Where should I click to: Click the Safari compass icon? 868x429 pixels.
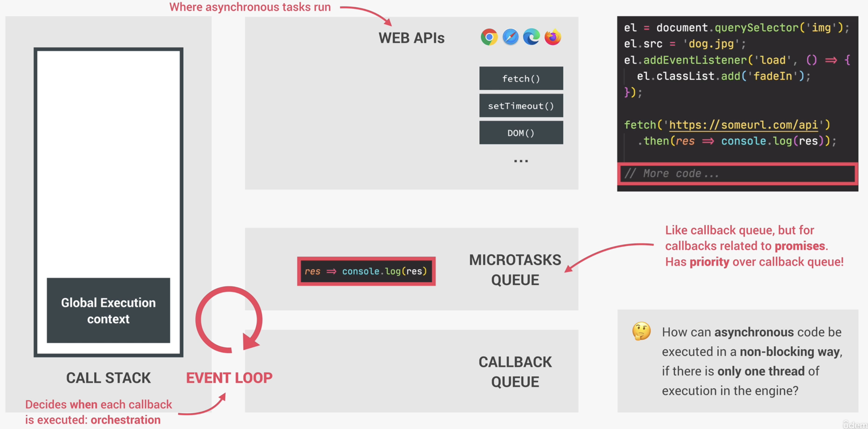510,37
